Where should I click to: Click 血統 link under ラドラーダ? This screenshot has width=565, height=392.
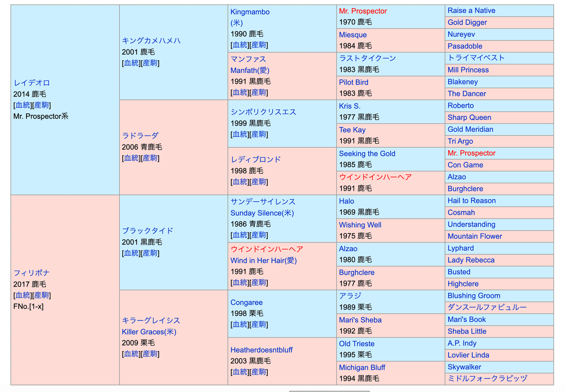131,158
